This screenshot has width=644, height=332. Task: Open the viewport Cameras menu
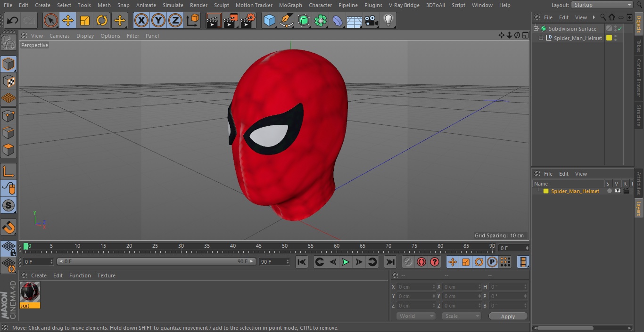(x=59, y=36)
